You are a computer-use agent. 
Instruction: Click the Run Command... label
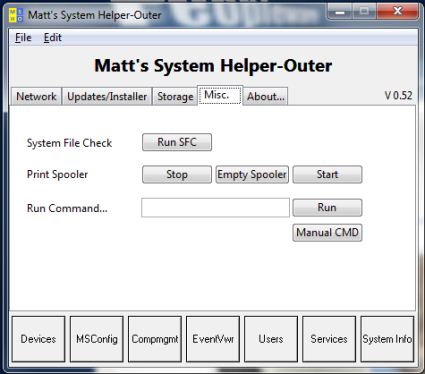tap(67, 208)
